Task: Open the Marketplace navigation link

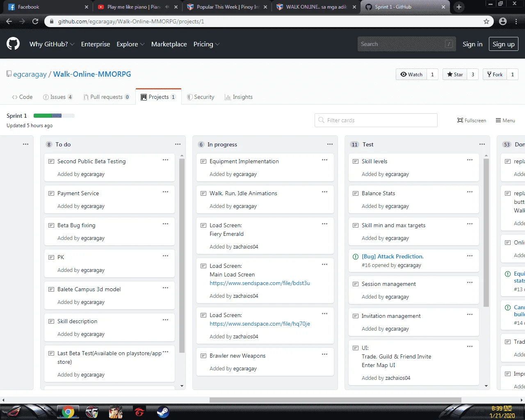Action: (x=169, y=44)
